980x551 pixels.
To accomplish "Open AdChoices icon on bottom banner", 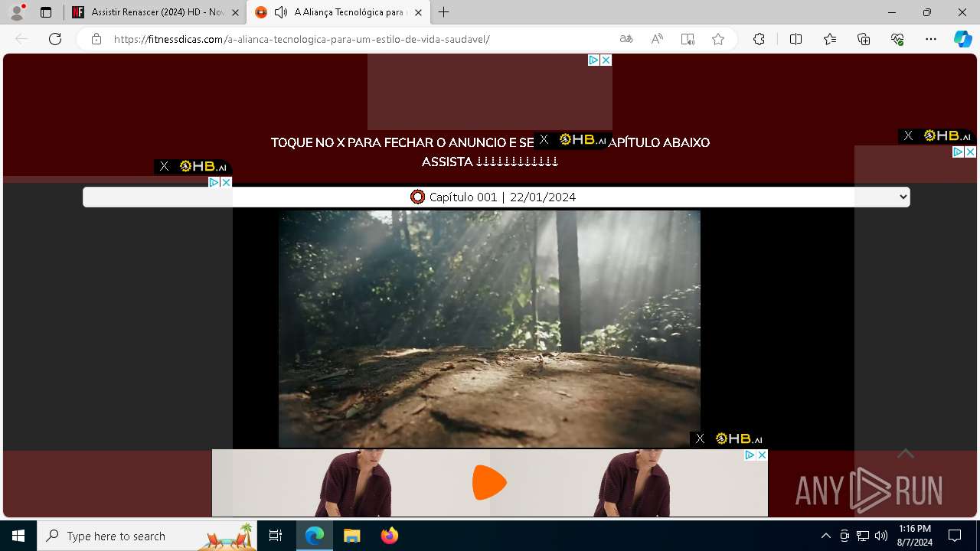I will coord(750,455).
